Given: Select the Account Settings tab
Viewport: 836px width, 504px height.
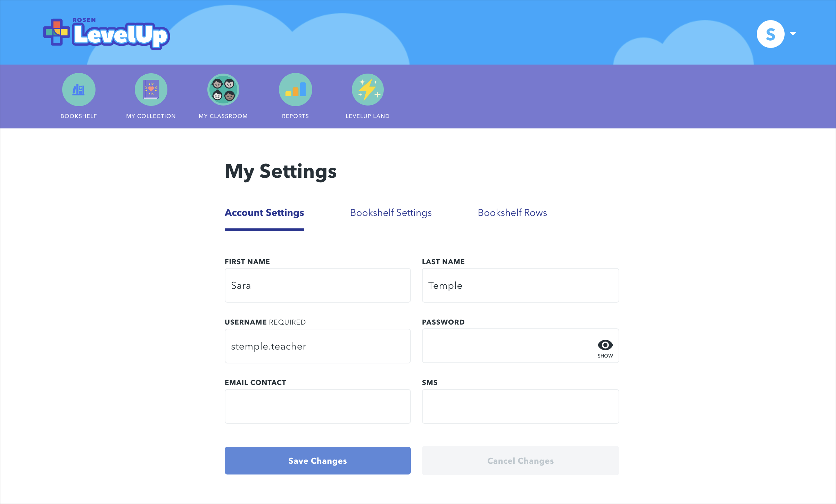Looking at the screenshot, I should point(264,213).
